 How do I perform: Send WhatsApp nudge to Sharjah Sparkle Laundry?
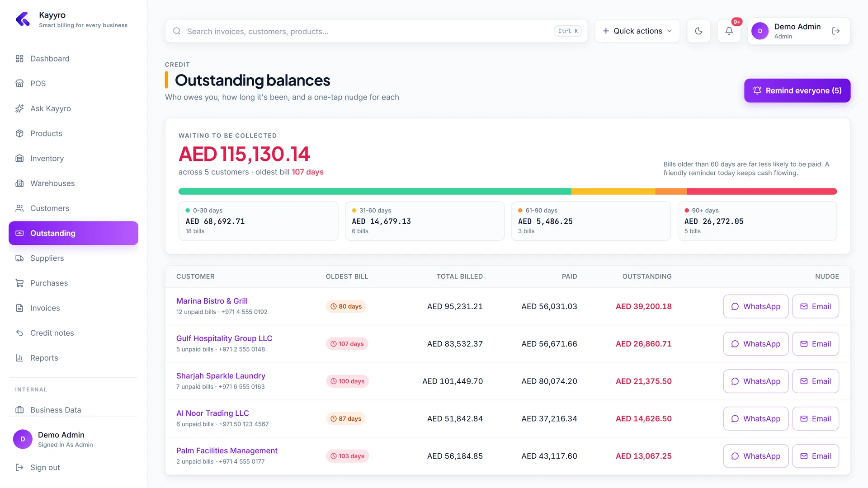click(755, 381)
